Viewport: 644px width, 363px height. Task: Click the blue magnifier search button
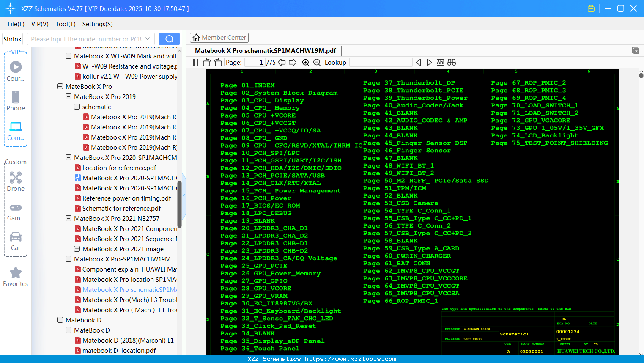pyautogui.click(x=169, y=39)
